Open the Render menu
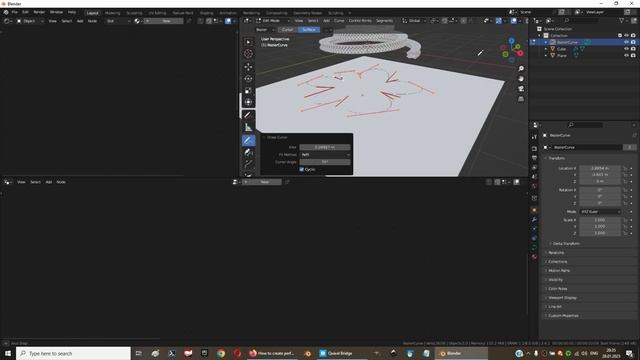 point(39,12)
